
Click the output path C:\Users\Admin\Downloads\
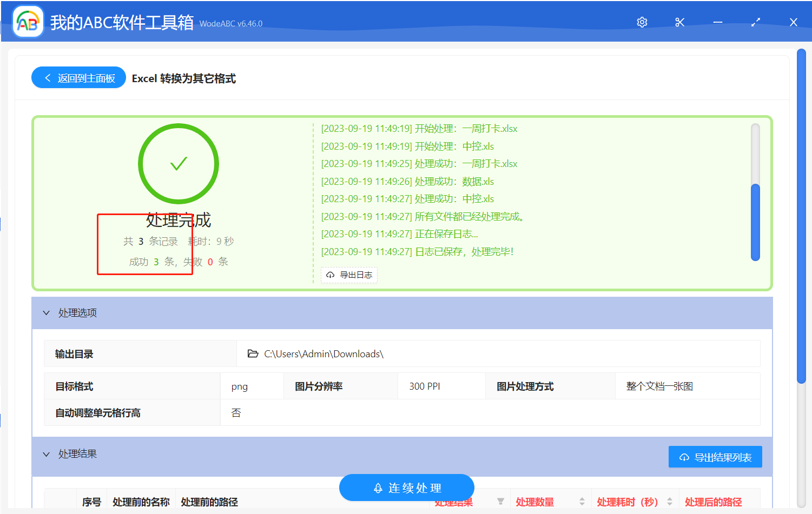[x=324, y=353]
